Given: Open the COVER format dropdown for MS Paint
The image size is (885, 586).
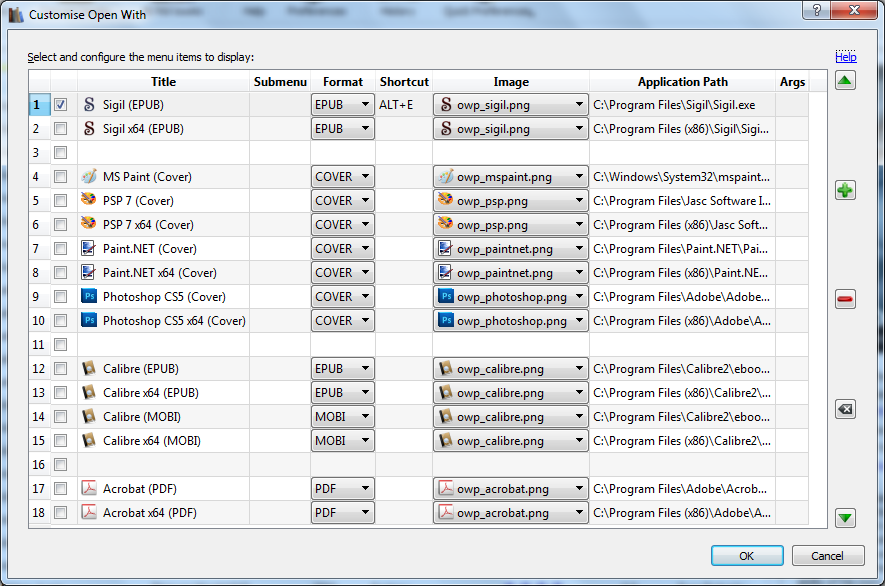Looking at the screenshot, I should click(x=343, y=177).
